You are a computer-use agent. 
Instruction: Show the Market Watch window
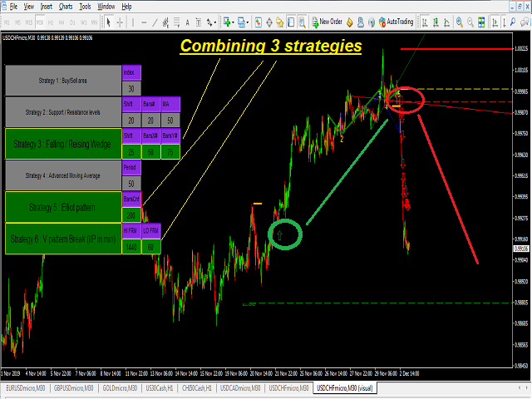(x=259, y=22)
